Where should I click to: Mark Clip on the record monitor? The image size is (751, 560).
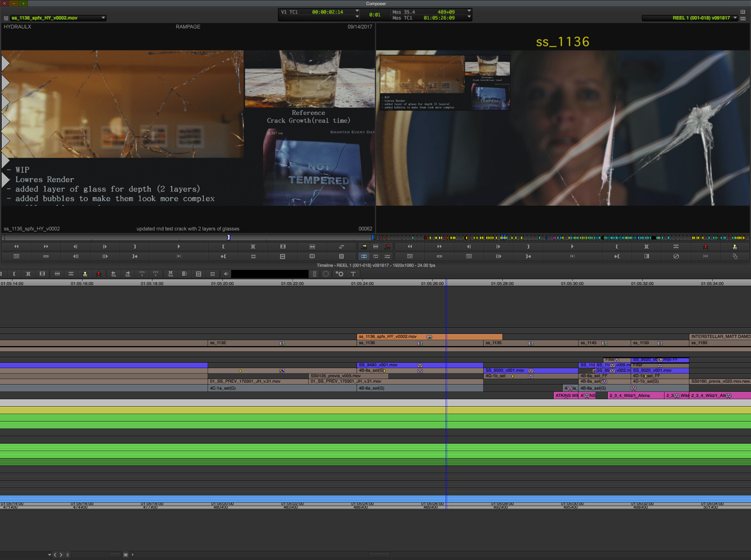tap(646, 246)
